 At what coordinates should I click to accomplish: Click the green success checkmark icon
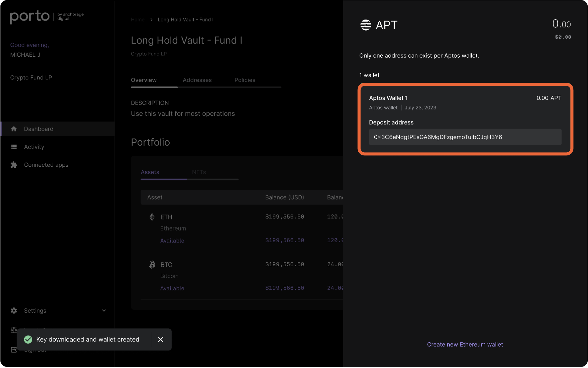28,339
